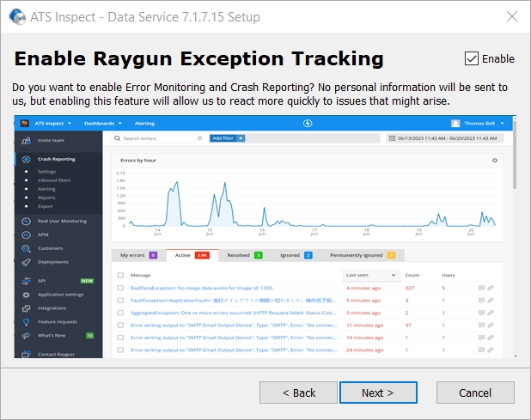Switch to the Resolved tab
531x420 pixels.
point(245,255)
